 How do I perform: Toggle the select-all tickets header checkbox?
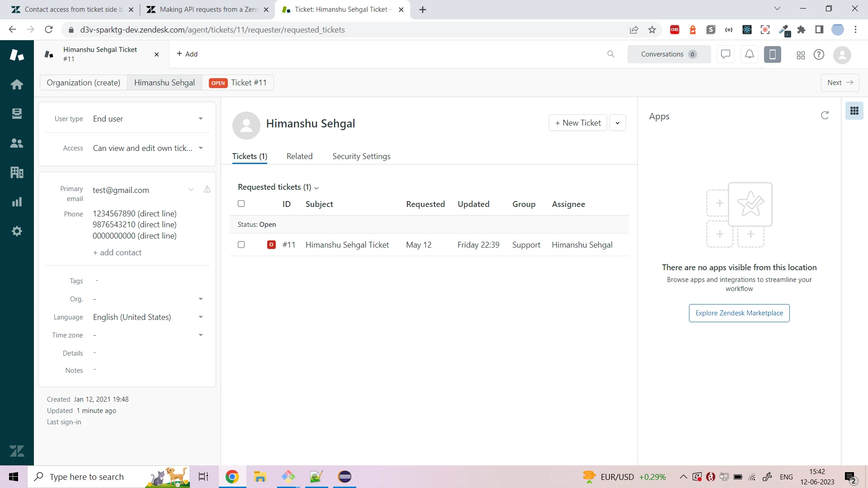pos(241,204)
